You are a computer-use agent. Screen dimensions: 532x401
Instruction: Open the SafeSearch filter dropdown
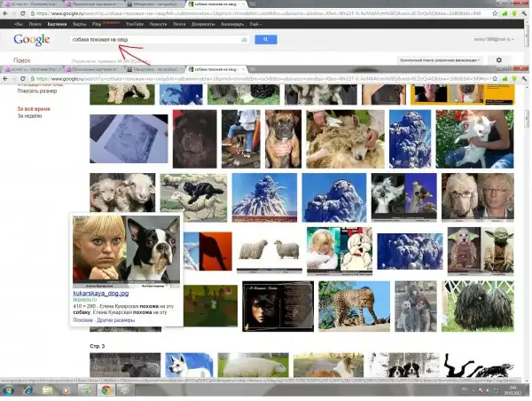pos(439,60)
